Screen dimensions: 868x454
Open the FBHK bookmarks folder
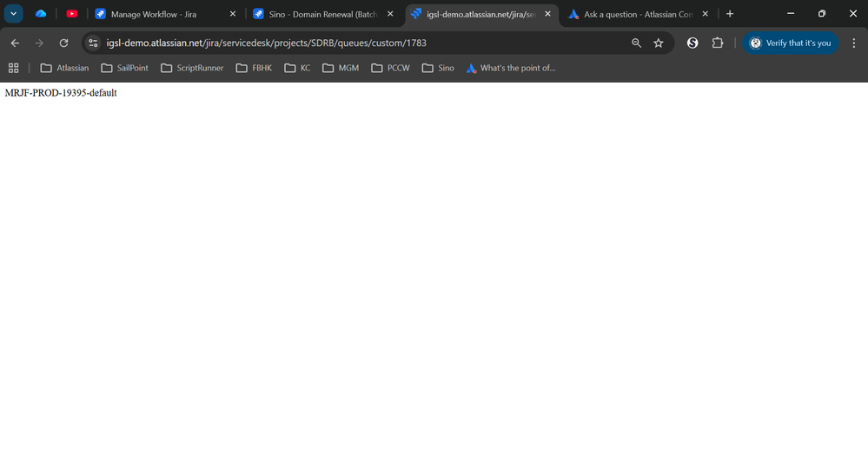click(254, 68)
